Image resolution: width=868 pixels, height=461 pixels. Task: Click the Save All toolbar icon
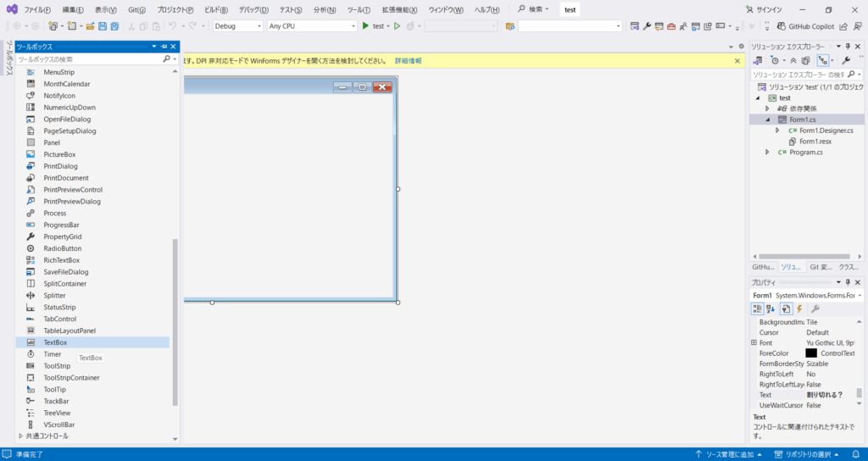click(x=114, y=26)
